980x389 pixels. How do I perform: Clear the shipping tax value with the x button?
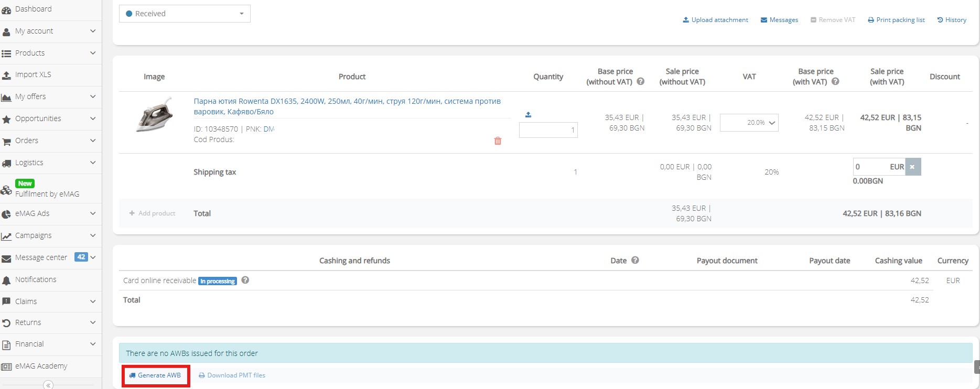[x=912, y=167]
